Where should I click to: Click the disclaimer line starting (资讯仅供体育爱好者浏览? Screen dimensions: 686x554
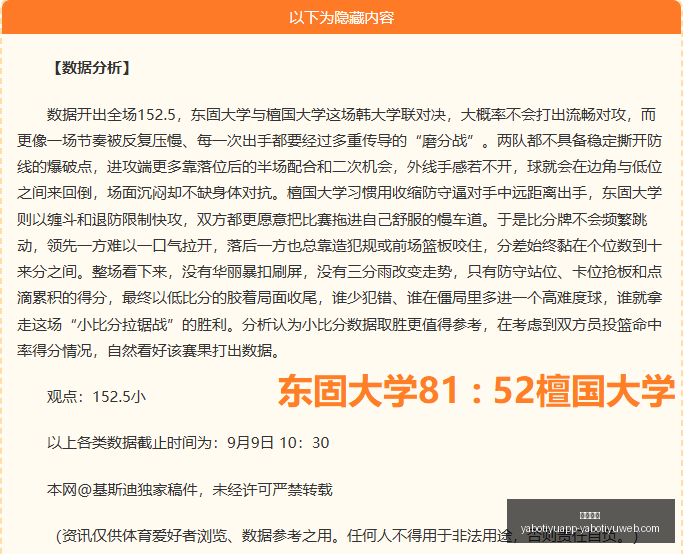(348, 536)
